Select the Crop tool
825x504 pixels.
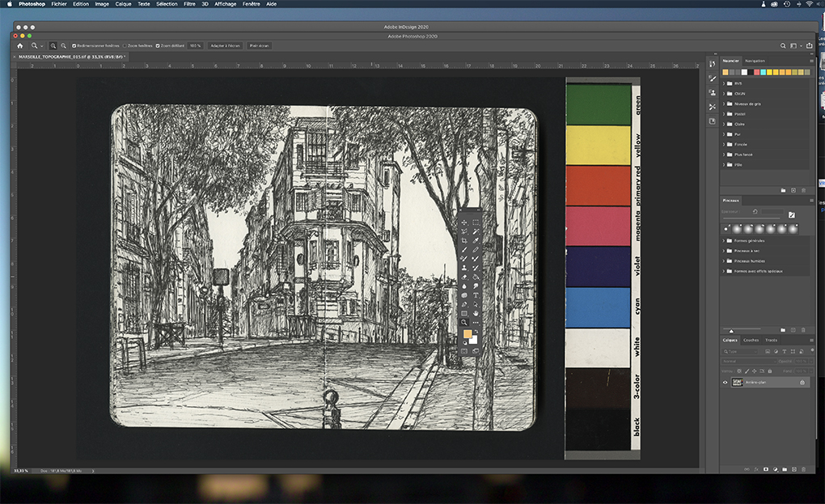pos(464,240)
